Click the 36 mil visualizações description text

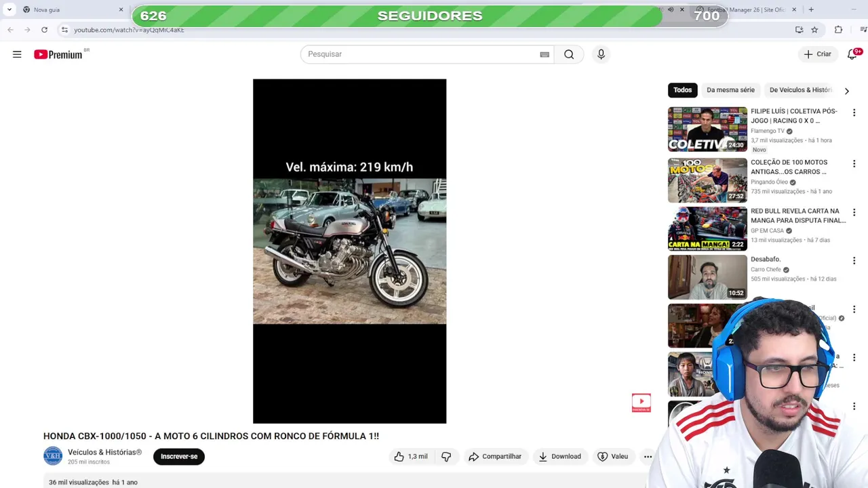(79, 482)
